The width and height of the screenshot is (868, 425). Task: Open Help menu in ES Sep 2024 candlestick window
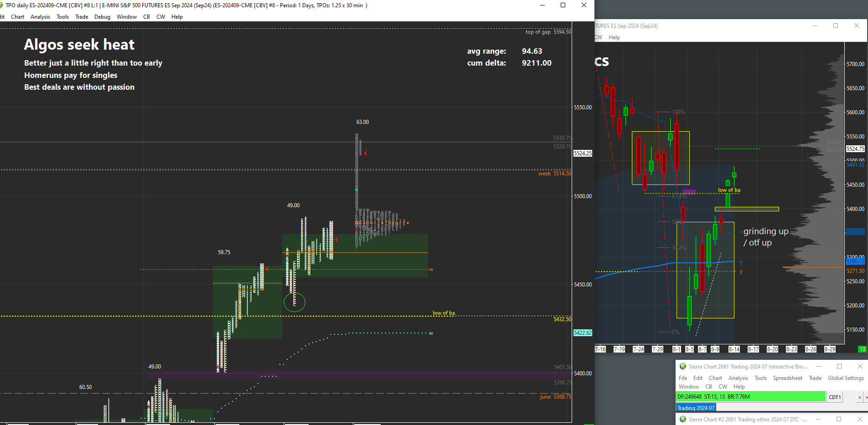point(614,37)
